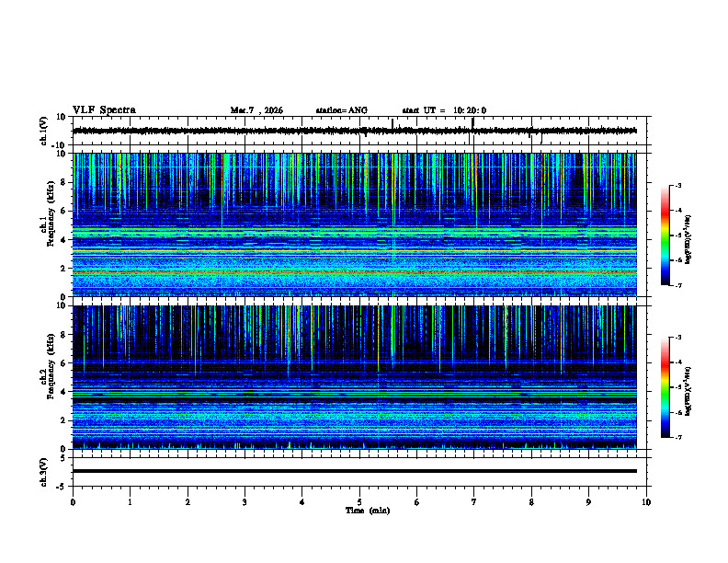Click the "4" kHz tick on ch.2 spectrogram
Viewport: 728px width, 563px height.
tap(64, 392)
